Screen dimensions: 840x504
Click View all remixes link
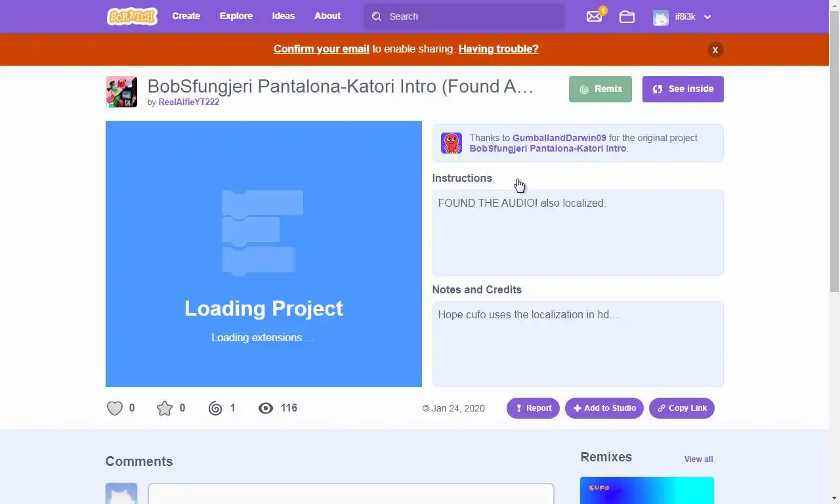(698, 459)
